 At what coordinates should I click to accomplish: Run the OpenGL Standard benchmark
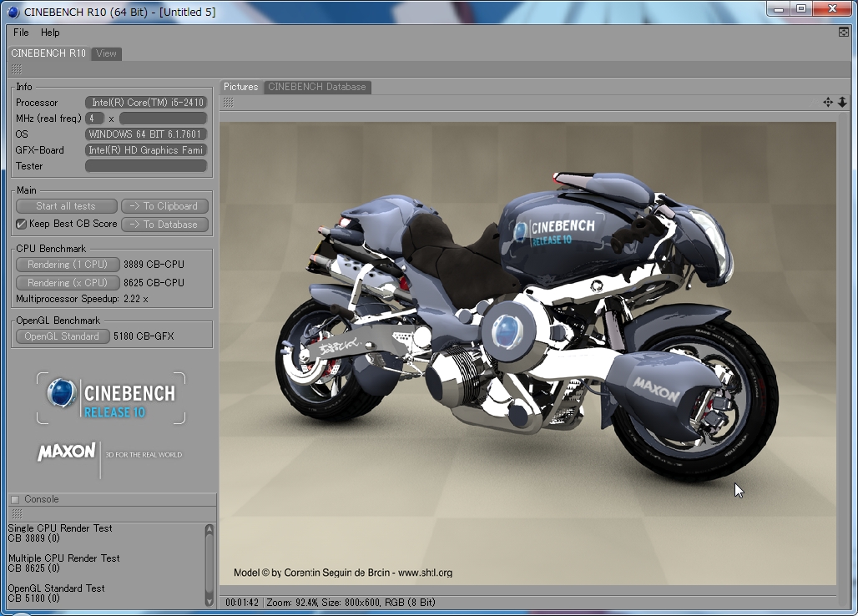63,336
